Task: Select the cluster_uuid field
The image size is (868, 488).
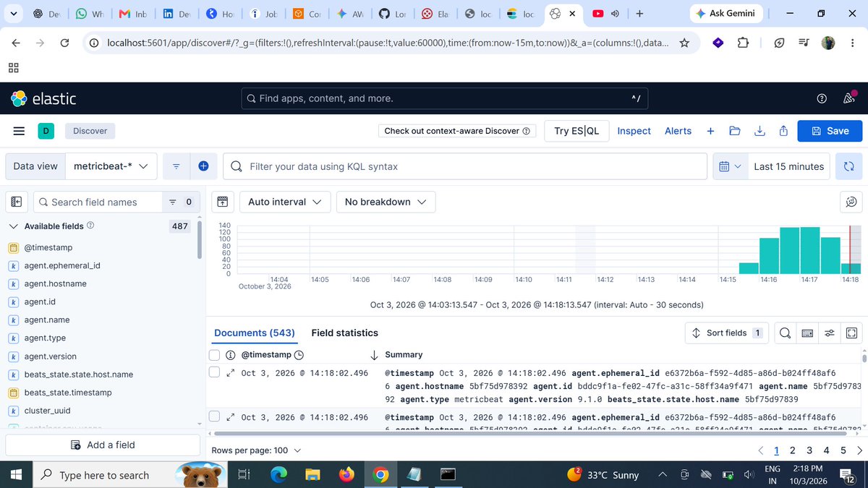Action: click(x=48, y=411)
